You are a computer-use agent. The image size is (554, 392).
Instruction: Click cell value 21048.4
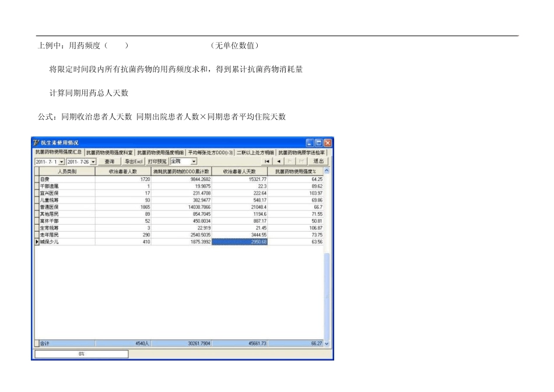click(259, 207)
